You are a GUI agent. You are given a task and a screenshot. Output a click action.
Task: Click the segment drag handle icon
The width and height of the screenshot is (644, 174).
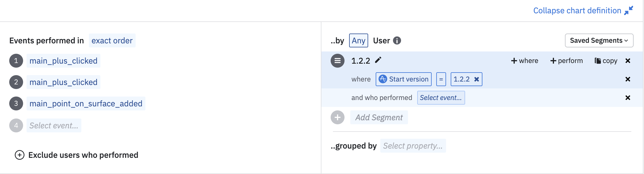(338, 61)
